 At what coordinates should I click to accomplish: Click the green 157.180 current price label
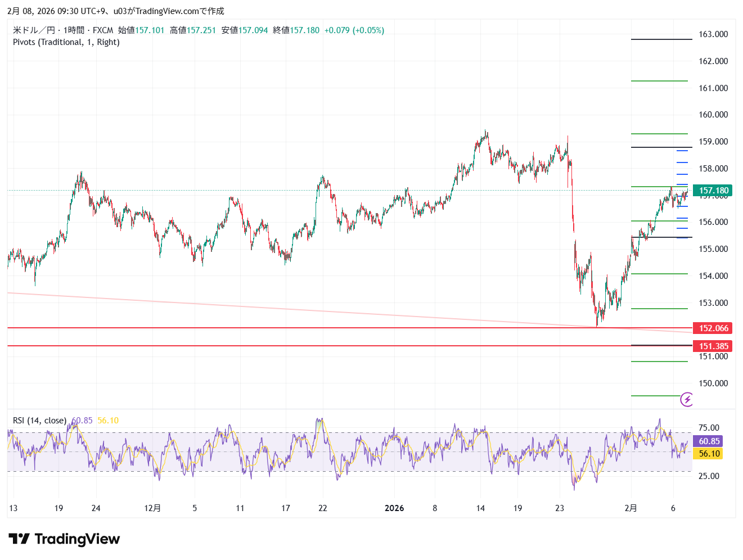[x=713, y=191]
